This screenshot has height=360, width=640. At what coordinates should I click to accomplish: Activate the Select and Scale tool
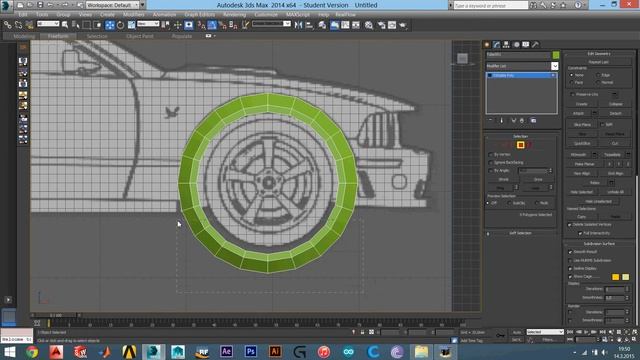coord(131,25)
